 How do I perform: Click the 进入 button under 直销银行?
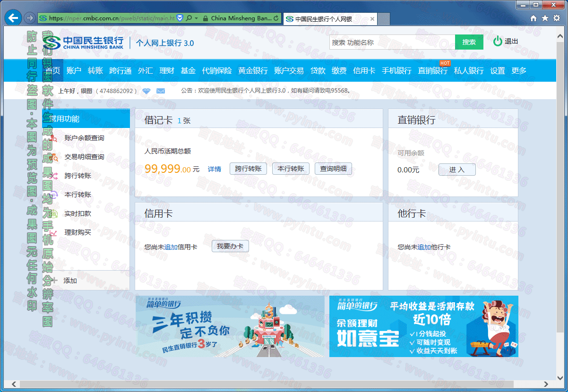pyautogui.click(x=457, y=170)
